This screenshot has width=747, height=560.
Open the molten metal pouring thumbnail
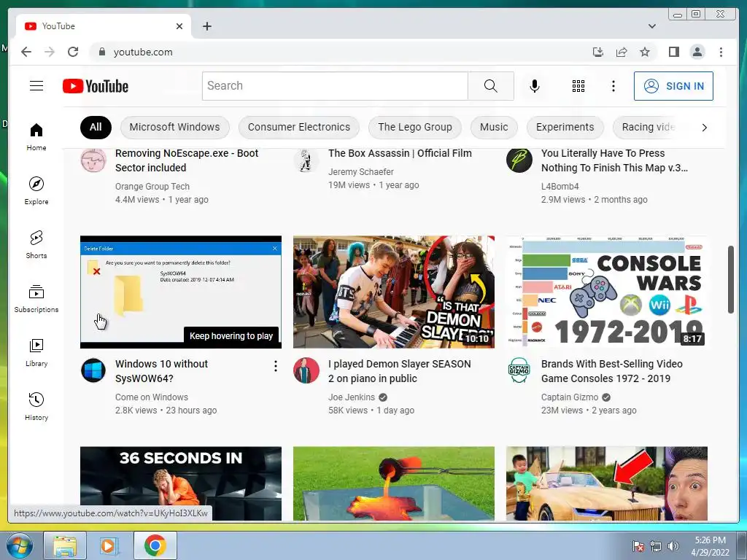point(393,483)
